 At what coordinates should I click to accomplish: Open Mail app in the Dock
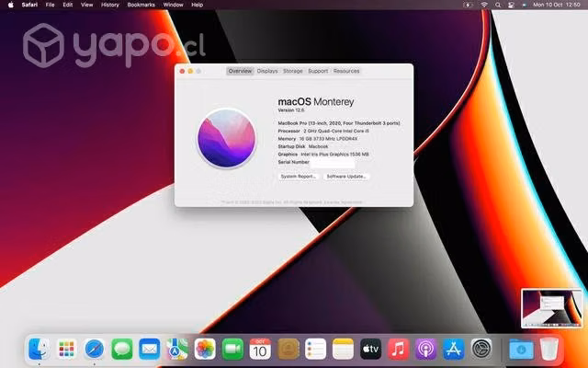point(149,349)
